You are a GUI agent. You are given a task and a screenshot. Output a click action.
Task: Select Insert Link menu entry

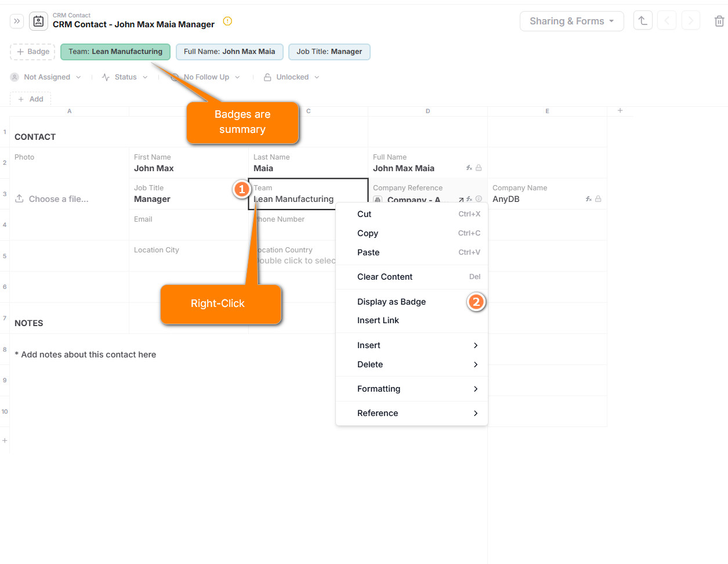tap(412, 320)
